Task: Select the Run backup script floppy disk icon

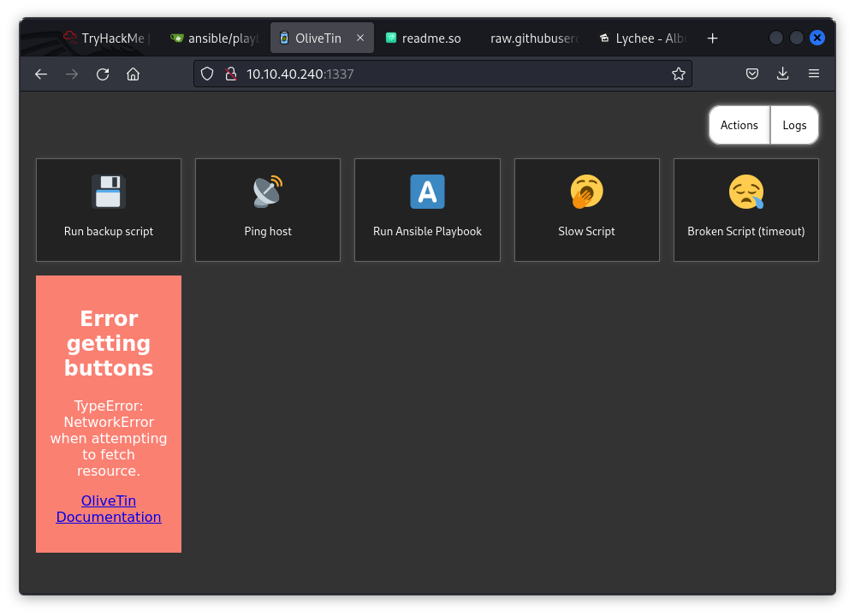Action: [x=108, y=191]
